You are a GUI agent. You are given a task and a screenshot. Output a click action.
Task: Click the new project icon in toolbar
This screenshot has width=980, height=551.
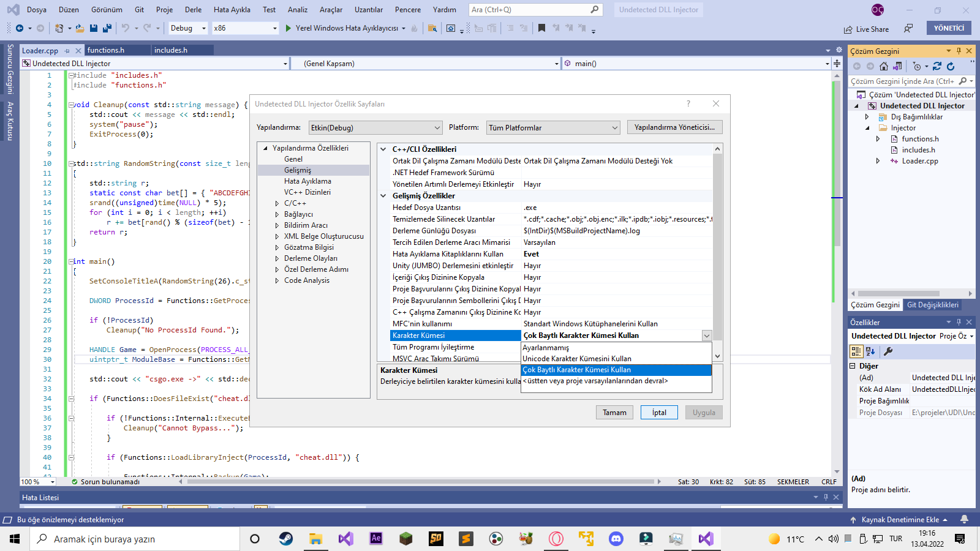59,28
